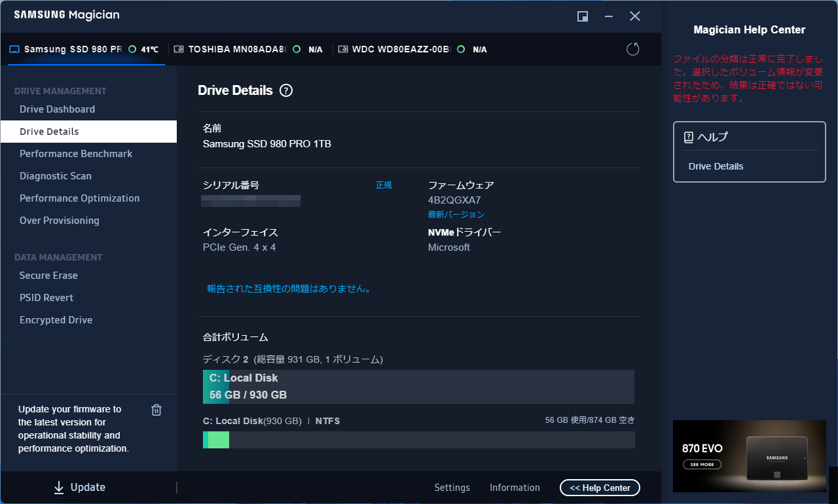Click the 正規 authenticity link
Viewport: 838px width, 504px height.
click(384, 185)
